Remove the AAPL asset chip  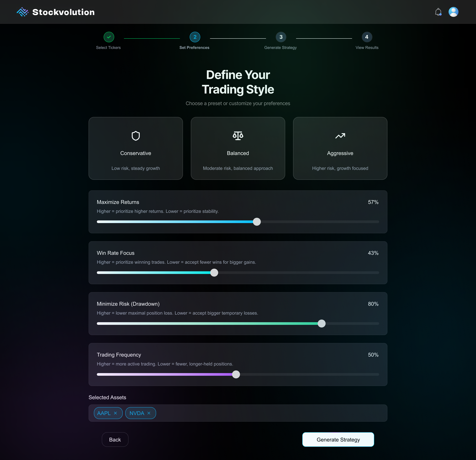click(115, 413)
